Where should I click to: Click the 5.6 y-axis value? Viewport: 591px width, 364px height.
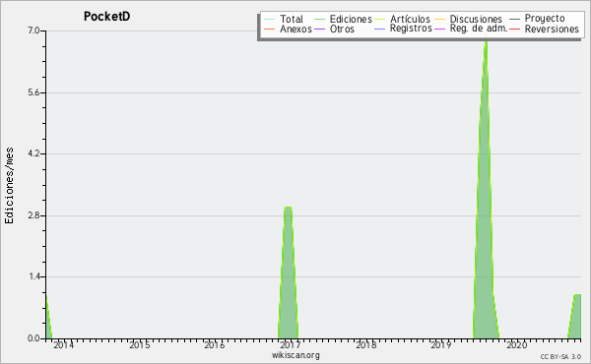(33, 92)
